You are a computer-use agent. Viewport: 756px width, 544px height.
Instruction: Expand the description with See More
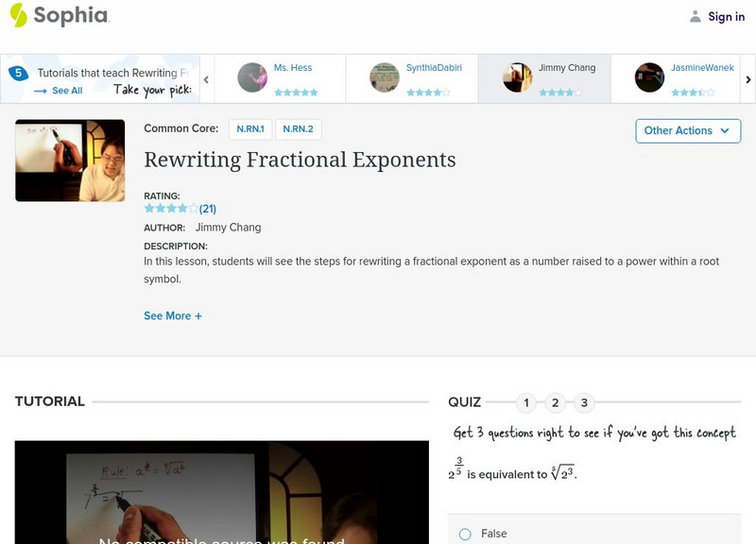coord(173,315)
